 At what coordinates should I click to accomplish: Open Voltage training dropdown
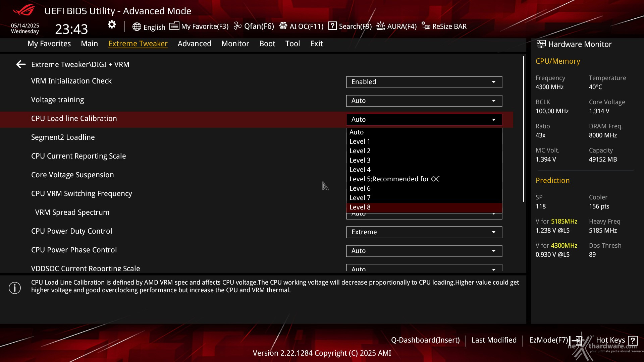pyautogui.click(x=424, y=101)
